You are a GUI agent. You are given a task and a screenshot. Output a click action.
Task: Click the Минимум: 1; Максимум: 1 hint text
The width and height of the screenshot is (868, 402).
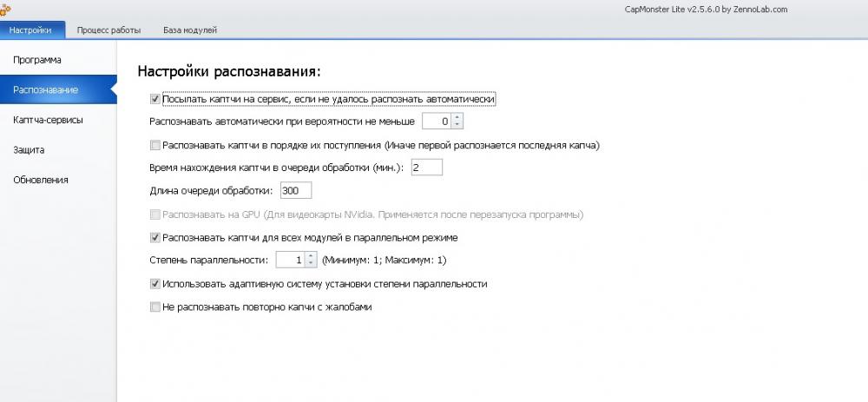(385, 260)
